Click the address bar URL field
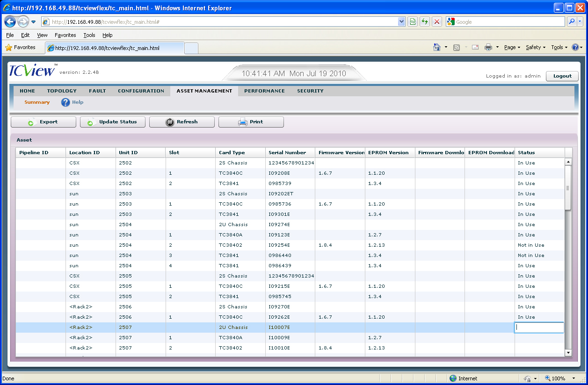Image resolution: width=588 pixels, height=385 pixels. coord(220,22)
